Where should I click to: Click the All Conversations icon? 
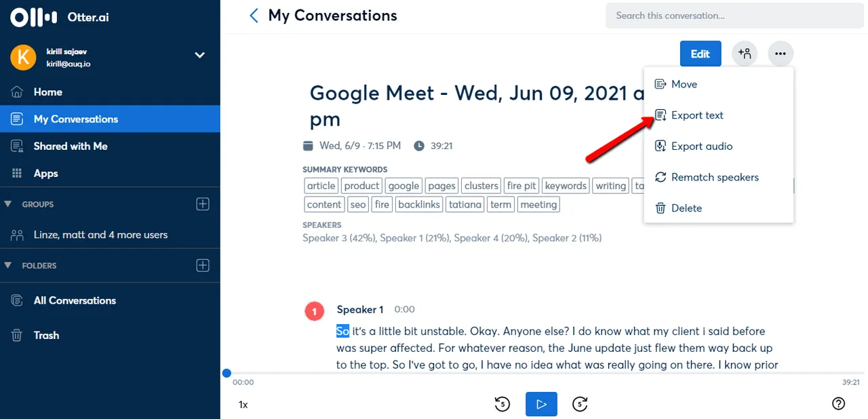(x=17, y=300)
